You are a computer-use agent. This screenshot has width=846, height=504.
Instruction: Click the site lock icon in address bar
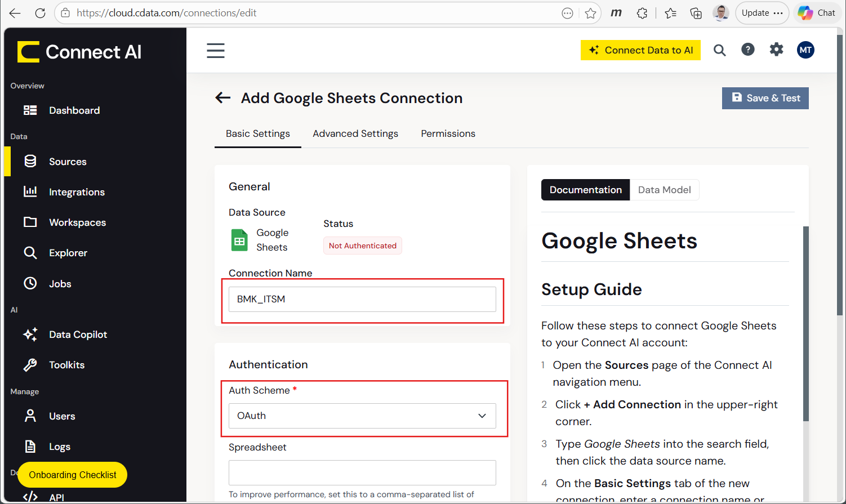click(65, 13)
